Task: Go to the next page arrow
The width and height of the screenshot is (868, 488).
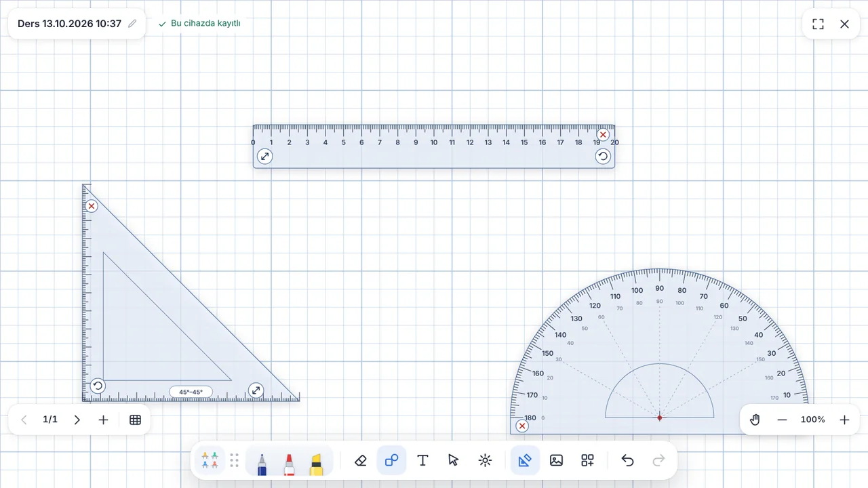Action: tap(77, 420)
